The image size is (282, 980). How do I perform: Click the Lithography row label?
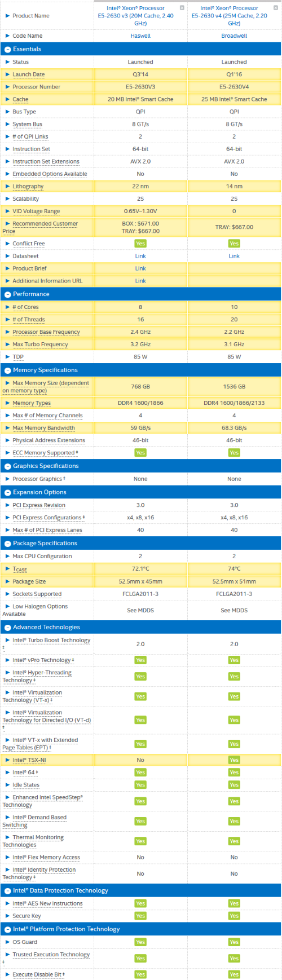(x=28, y=186)
